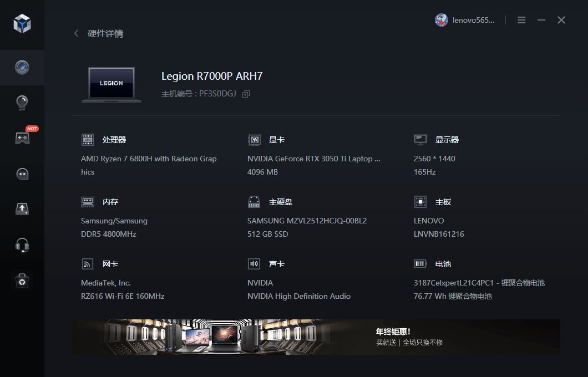Viewport: 588px width, 377px height.
Task: Click the 电池 heading
Action: (443, 264)
